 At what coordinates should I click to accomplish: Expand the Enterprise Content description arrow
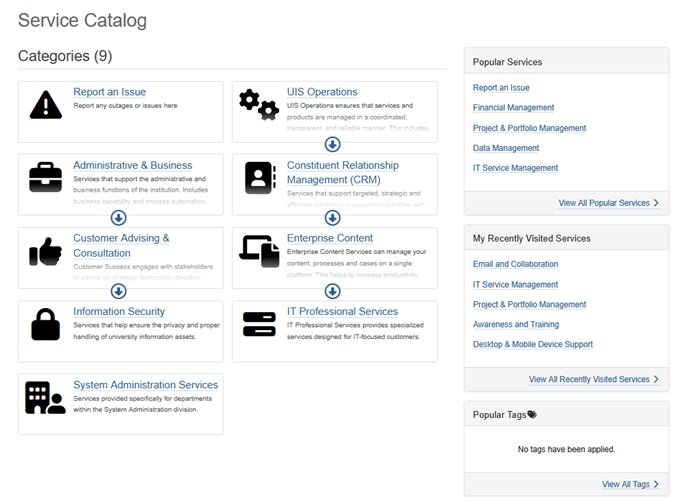332,291
